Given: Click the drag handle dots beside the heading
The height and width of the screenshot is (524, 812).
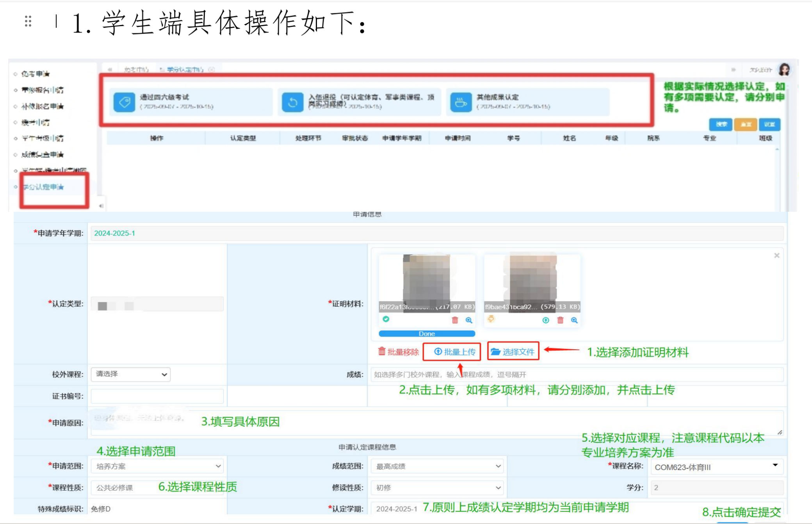Looking at the screenshot, I should click(28, 21).
